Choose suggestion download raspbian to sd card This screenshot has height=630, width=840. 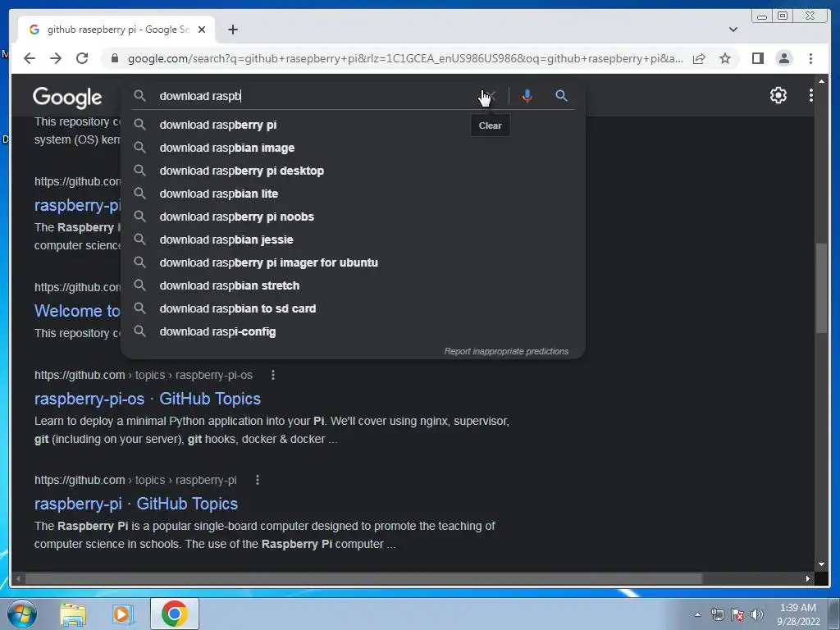coord(353,309)
